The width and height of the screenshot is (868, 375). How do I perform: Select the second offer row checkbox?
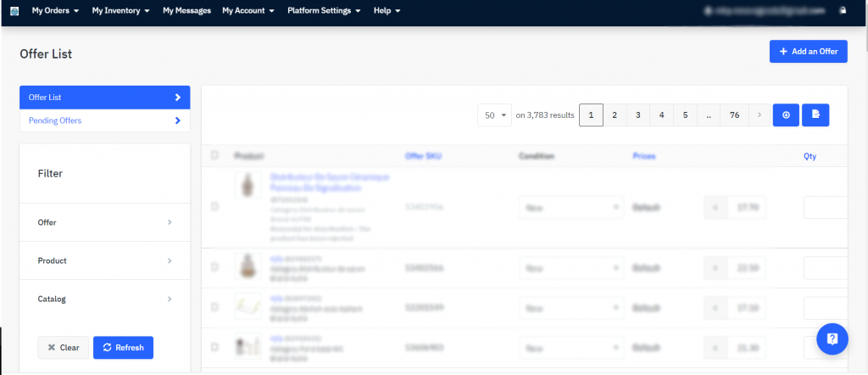pos(214,267)
